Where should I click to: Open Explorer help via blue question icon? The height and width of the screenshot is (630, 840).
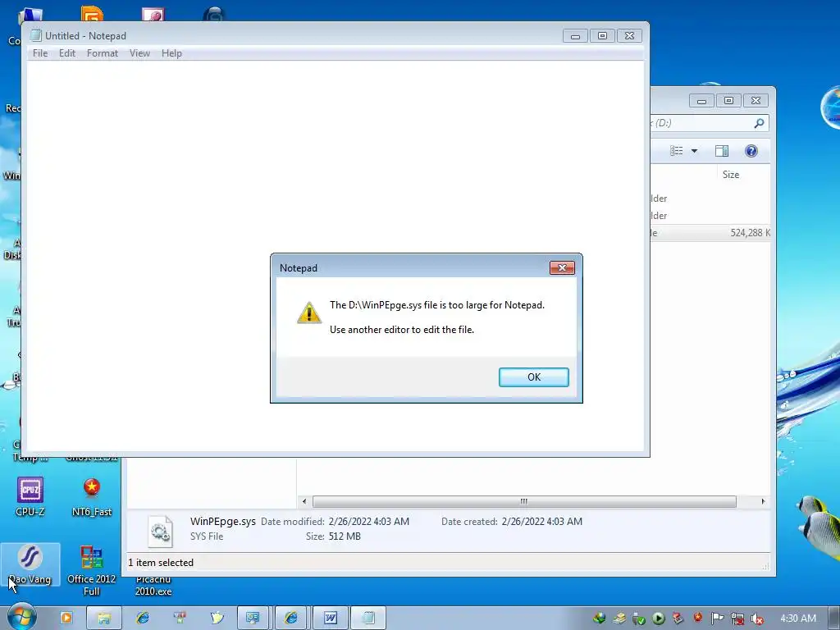click(x=751, y=151)
